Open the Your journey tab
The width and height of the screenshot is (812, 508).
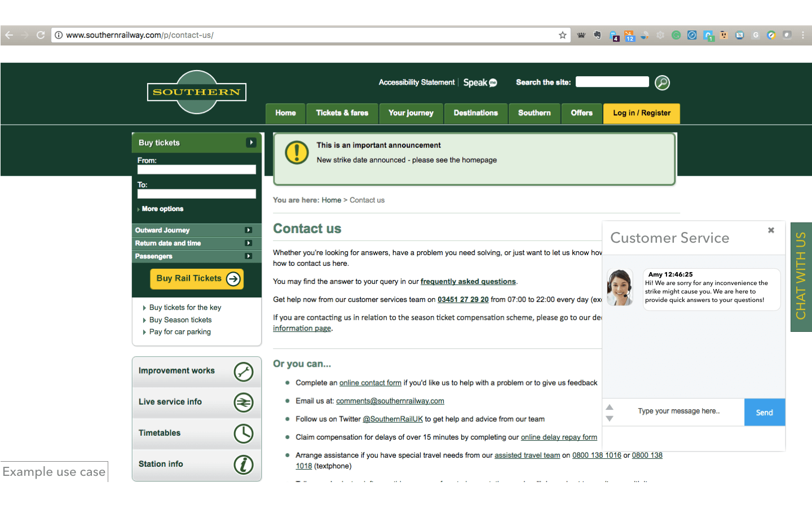click(x=411, y=113)
